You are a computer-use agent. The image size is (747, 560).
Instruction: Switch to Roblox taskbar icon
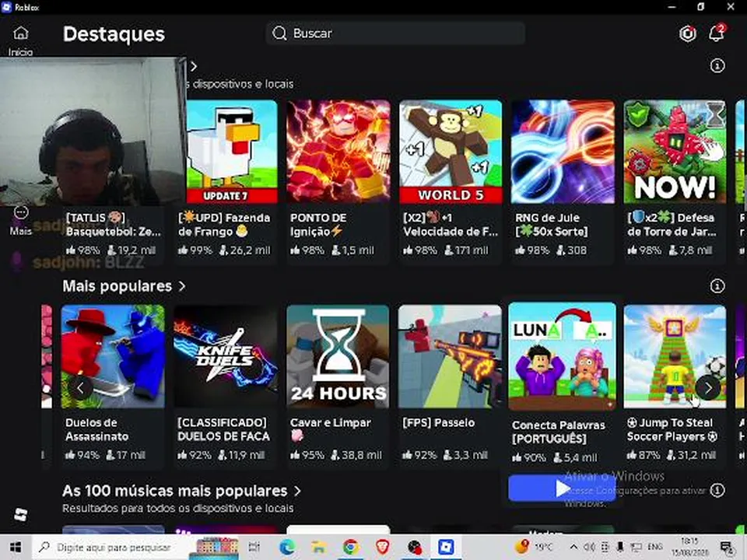pos(446,547)
